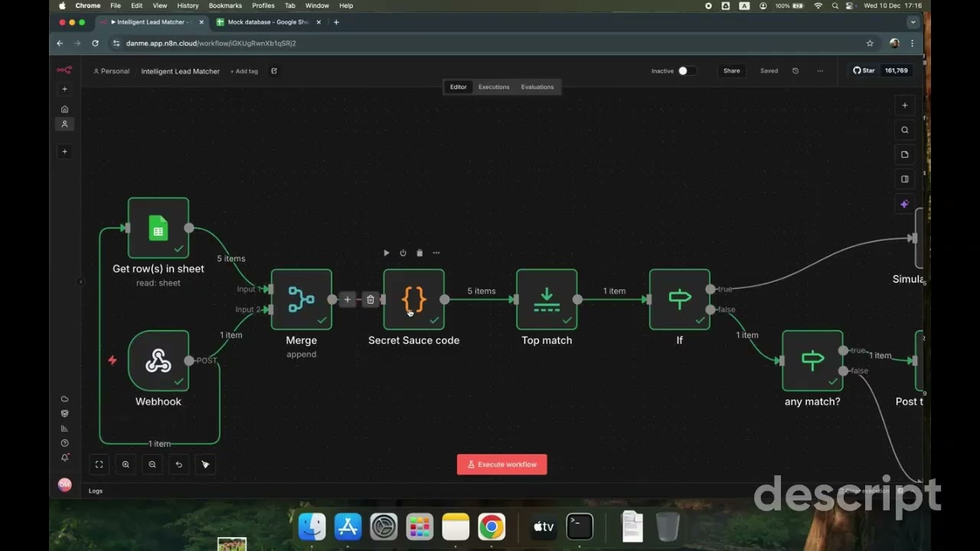This screenshot has width=980, height=551.
Task: Delete the connection after Merge node
Action: pos(371,299)
